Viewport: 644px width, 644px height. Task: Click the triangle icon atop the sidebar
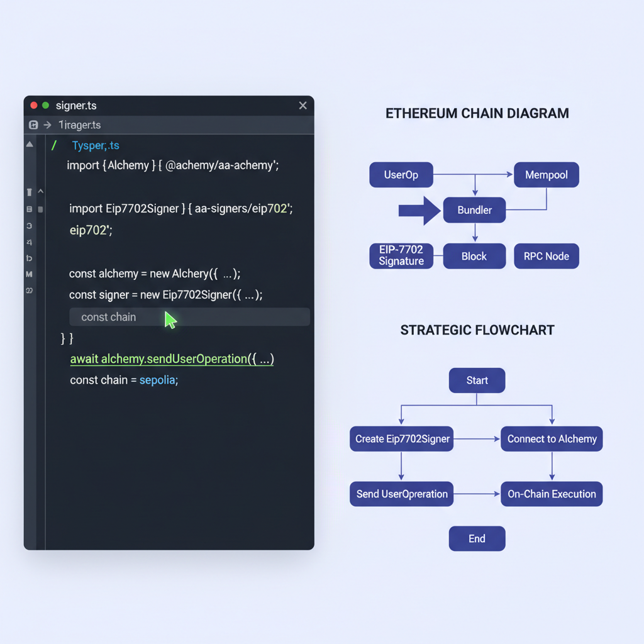point(29,144)
